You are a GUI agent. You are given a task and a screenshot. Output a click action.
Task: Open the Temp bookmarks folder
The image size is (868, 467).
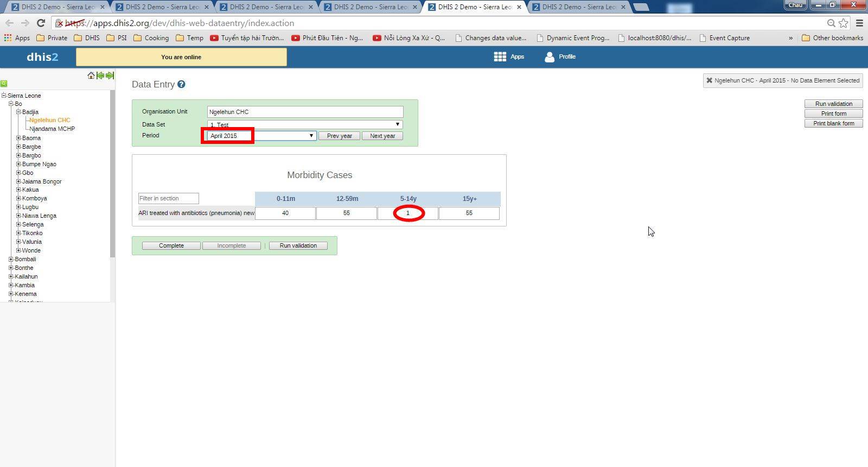[x=189, y=38]
